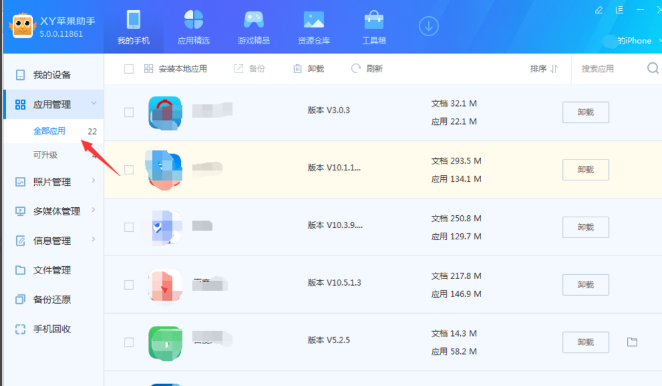Viewport: 662px width, 386px height.
Task: Uninstall the V10.5.1.3 app via 卸载
Action: tap(586, 285)
